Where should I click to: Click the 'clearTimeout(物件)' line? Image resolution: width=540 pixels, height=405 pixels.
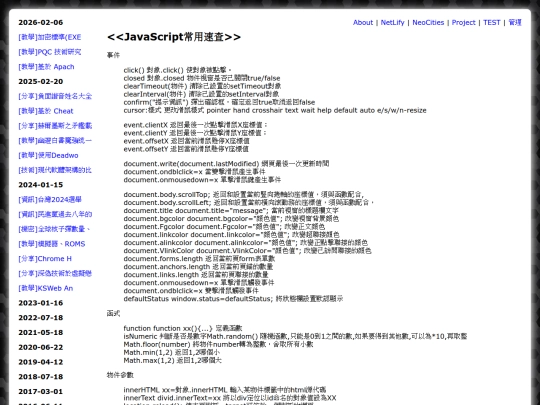[202, 86]
